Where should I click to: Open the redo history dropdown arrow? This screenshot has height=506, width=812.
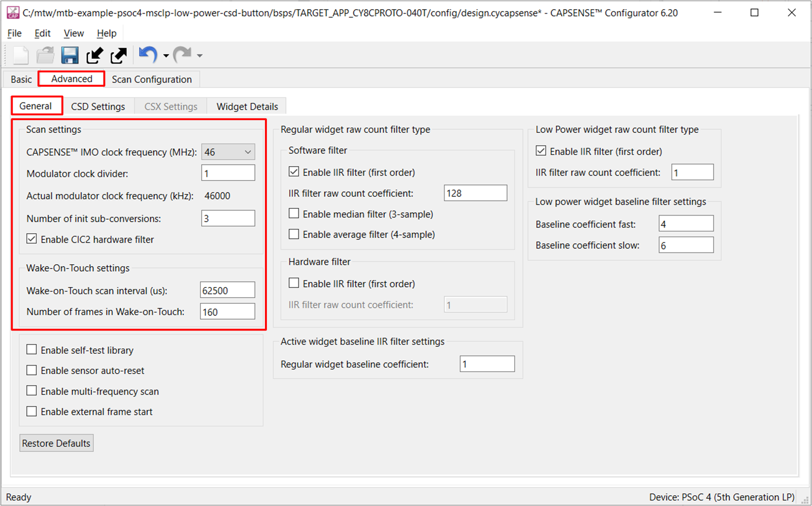200,56
